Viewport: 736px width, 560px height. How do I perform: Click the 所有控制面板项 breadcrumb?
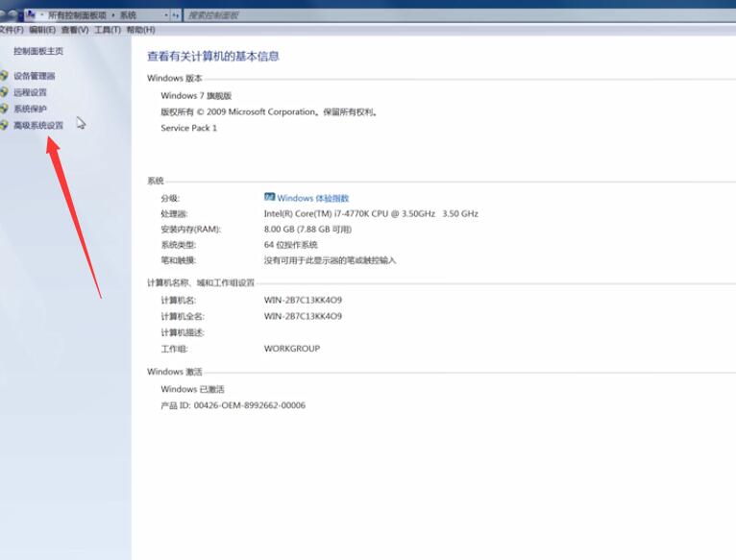click(x=78, y=15)
